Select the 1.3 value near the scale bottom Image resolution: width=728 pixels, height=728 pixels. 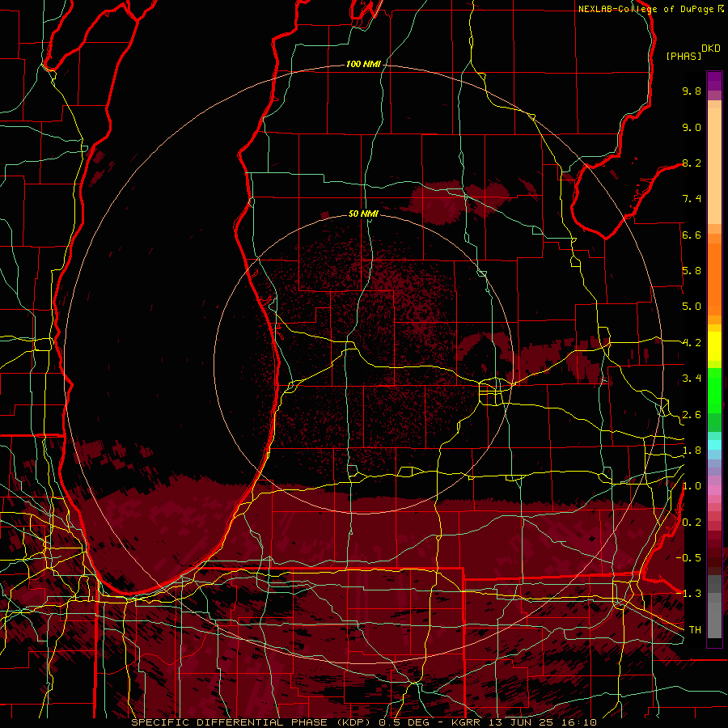click(x=688, y=594)
